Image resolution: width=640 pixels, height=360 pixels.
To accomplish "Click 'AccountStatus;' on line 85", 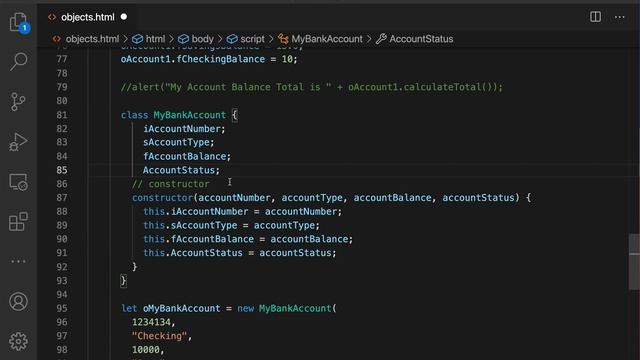I will coord(181,170).
